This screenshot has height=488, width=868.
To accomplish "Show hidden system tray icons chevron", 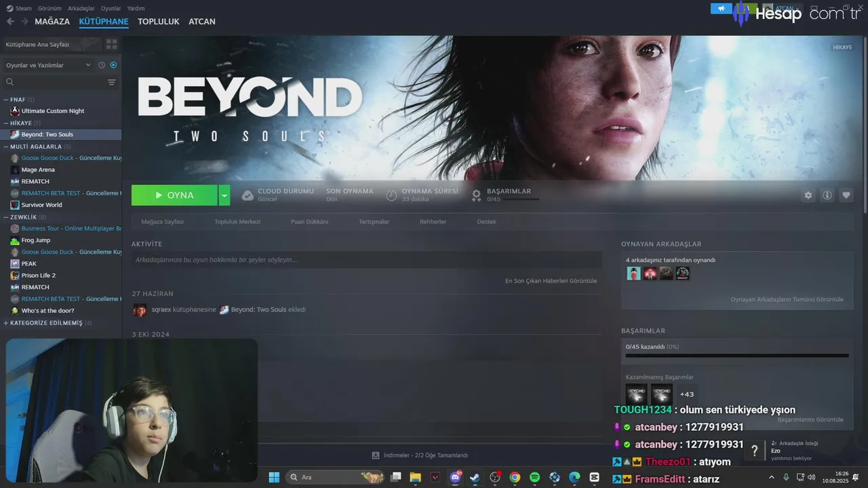I will 771,477.
